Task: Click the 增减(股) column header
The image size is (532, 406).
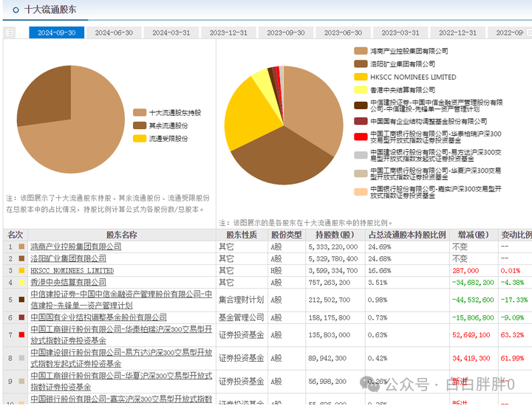Action: click(474, 235)
